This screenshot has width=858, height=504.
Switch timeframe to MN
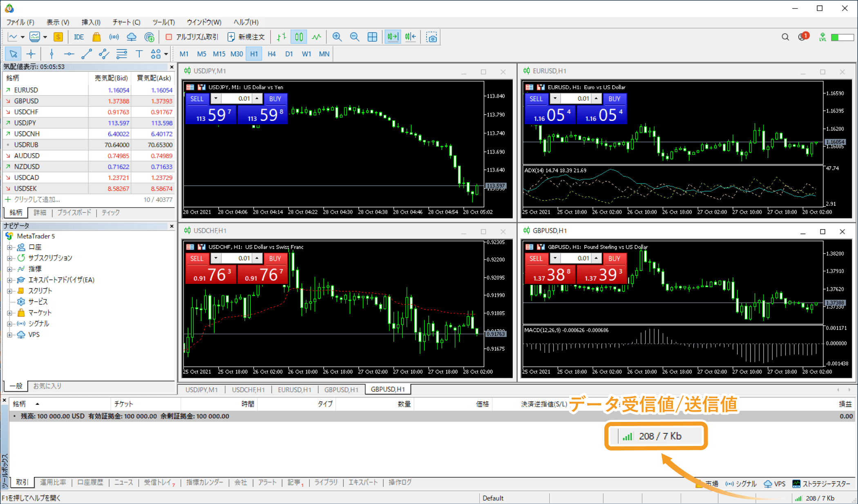[x=324, y=54]
